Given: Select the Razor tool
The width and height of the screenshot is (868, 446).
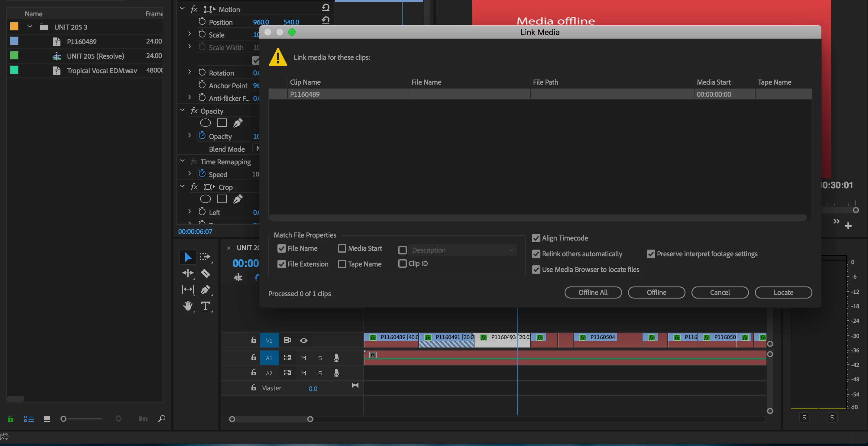Looking at the screenshot, I should pos(205,273).
